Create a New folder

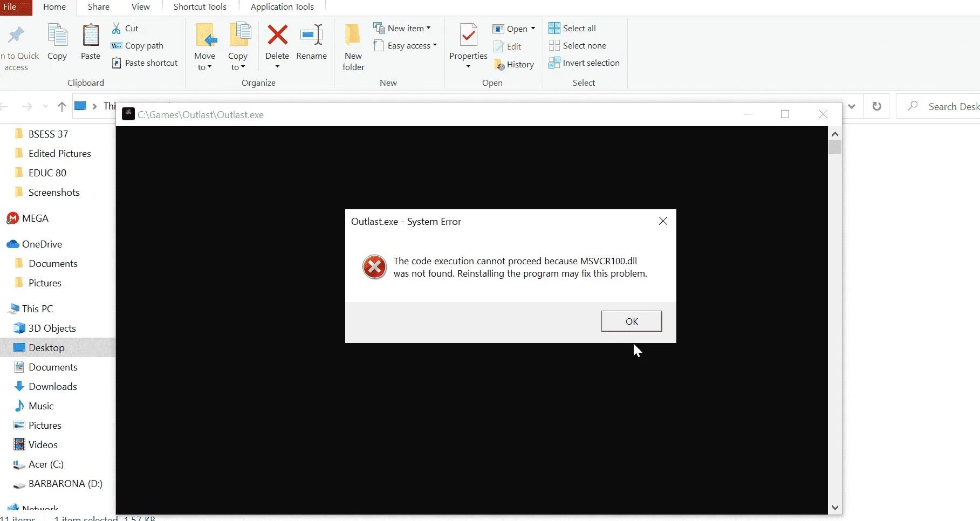(x=353, y=47)
